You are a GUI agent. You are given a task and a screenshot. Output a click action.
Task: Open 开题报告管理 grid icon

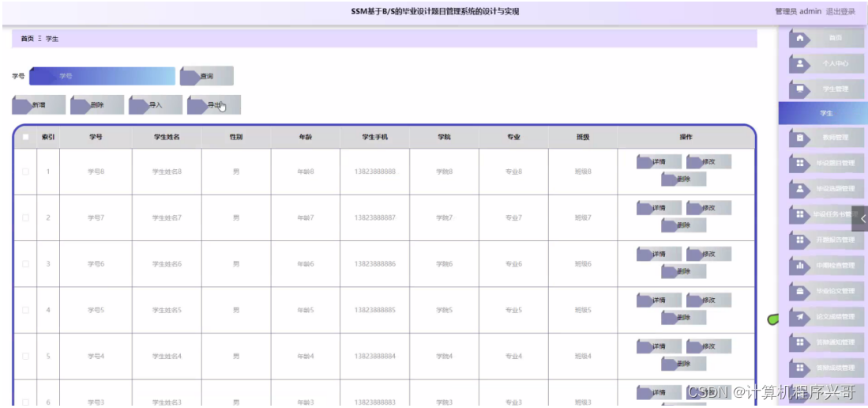click(799, 240)
